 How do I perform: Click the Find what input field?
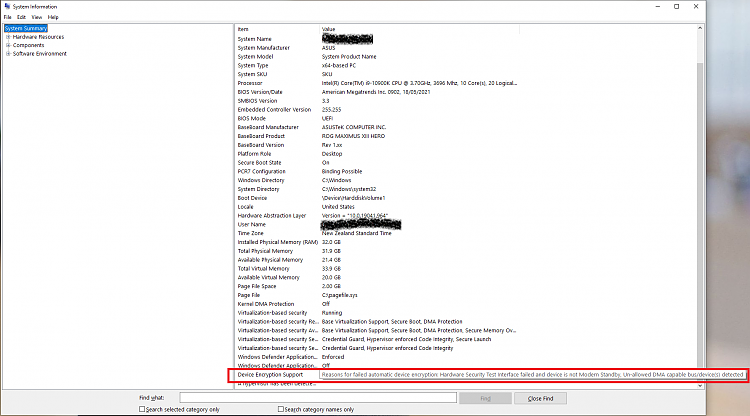pyautogui.click(x=318, y=398)
